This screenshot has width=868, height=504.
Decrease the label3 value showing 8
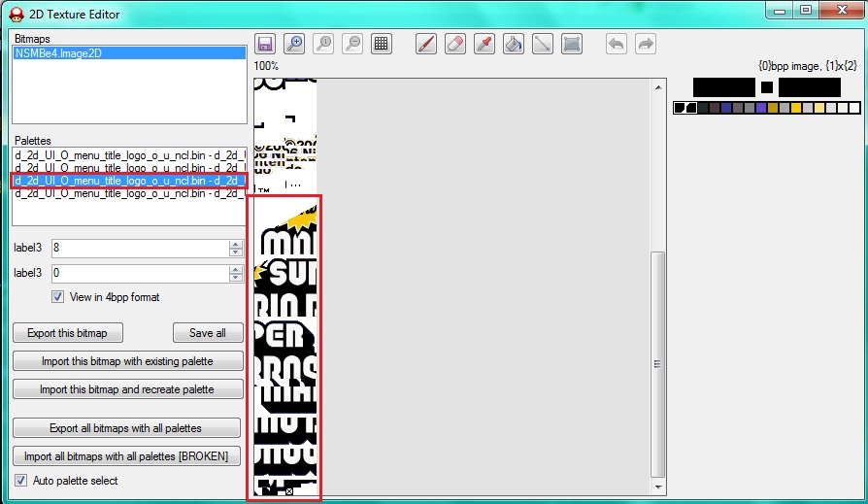236,252
